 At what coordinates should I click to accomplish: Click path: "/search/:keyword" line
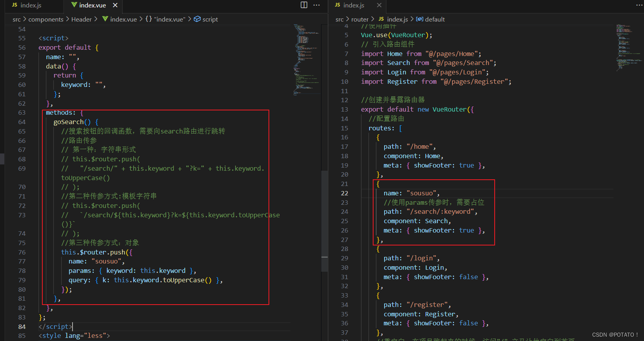(431, 211)
